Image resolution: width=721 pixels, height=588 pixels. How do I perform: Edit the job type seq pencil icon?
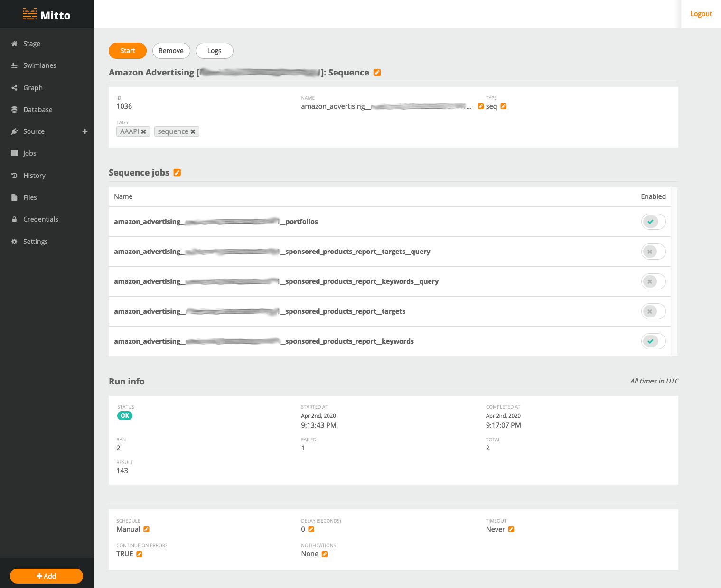504,106
